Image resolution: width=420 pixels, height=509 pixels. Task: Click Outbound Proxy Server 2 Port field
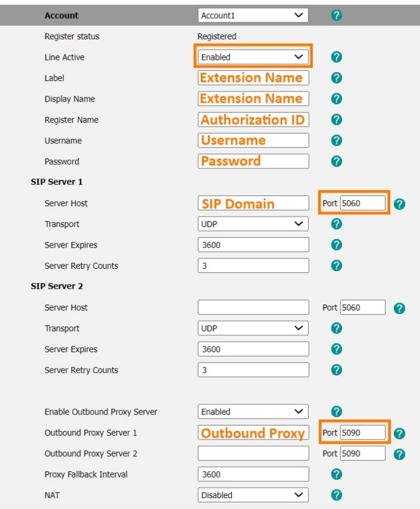pyautogui.click(x=363, y=453)
